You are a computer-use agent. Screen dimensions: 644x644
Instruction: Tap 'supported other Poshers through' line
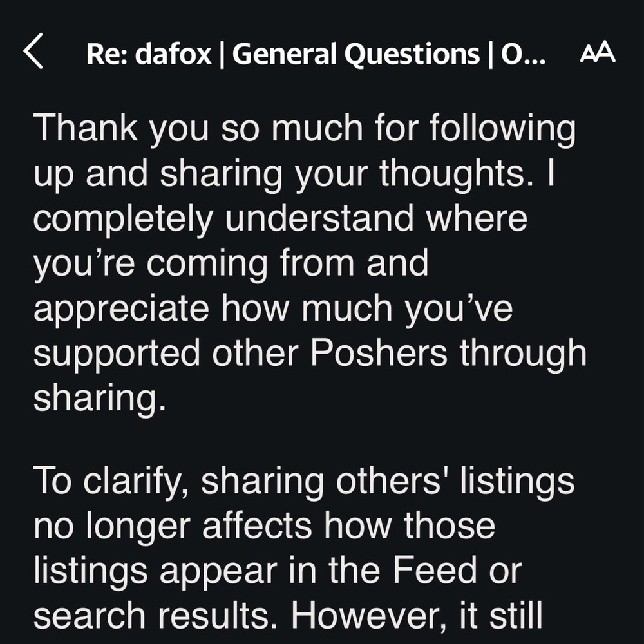pos(309,352)
